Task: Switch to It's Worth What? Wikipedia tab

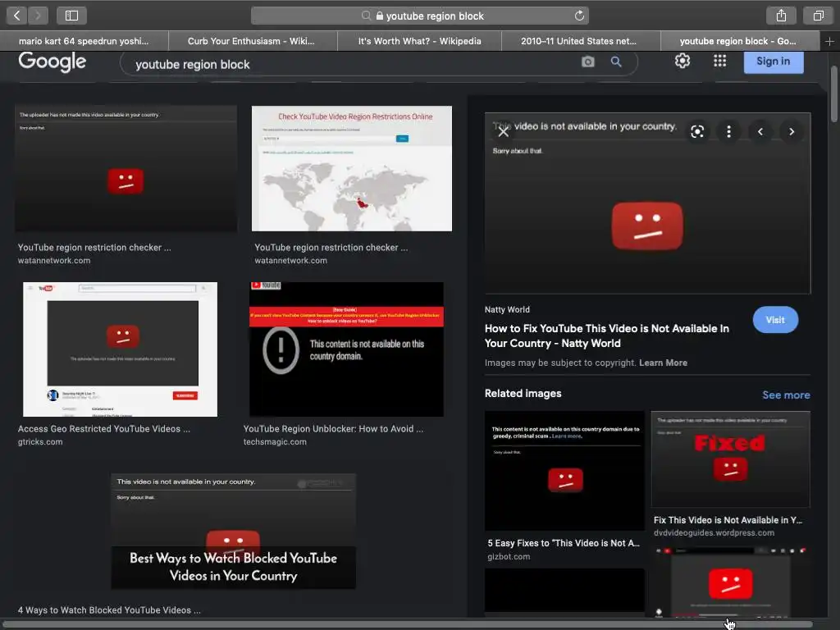Action: [419, 41]
